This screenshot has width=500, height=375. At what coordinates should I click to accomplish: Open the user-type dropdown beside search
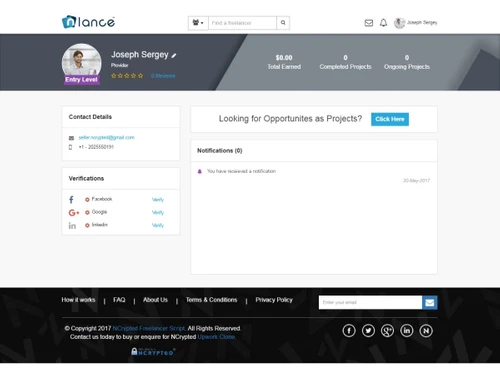(x=198, y=23)
